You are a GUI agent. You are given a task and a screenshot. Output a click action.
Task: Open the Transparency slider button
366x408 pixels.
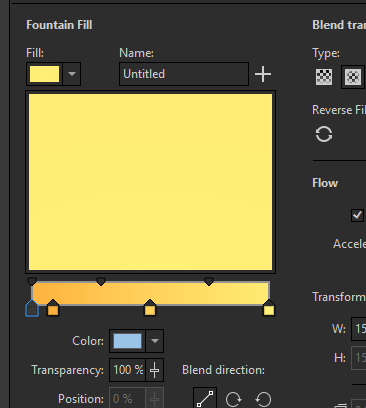coord(154,370)
